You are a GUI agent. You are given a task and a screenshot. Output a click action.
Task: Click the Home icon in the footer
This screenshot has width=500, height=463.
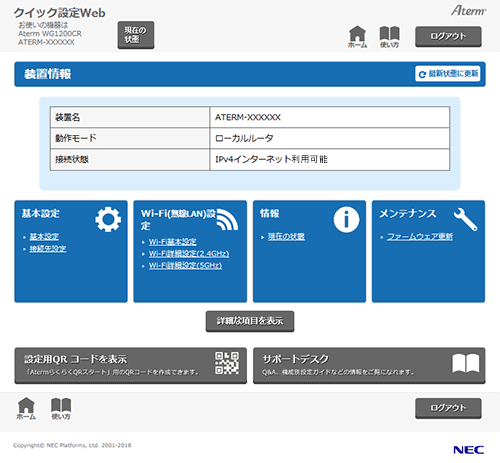coord(26,408)
